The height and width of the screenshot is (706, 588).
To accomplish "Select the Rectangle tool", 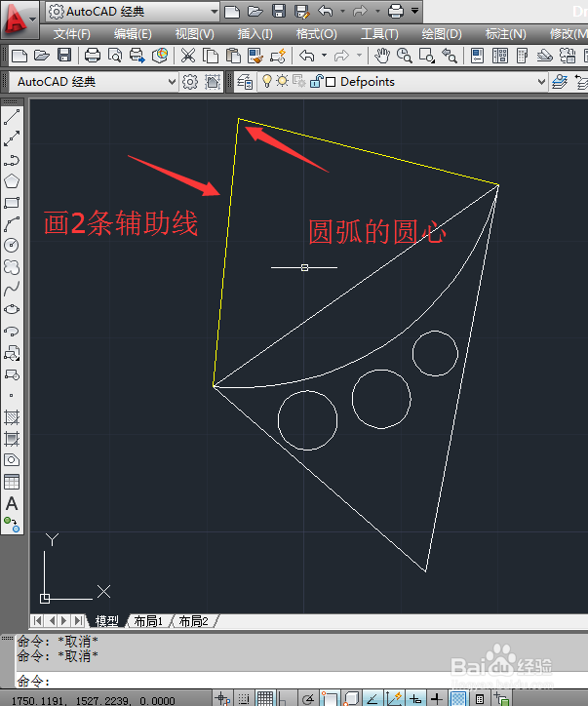I will pos(12,203).
